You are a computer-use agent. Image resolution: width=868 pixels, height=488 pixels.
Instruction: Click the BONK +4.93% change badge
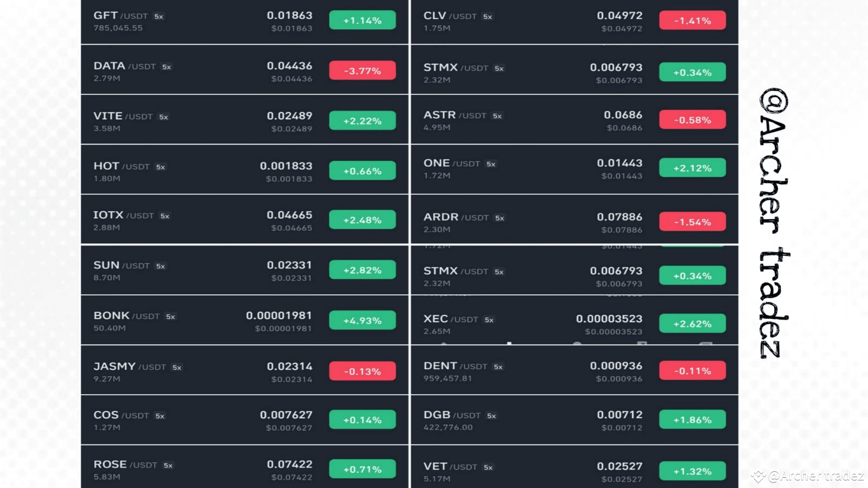coord(362,320)
